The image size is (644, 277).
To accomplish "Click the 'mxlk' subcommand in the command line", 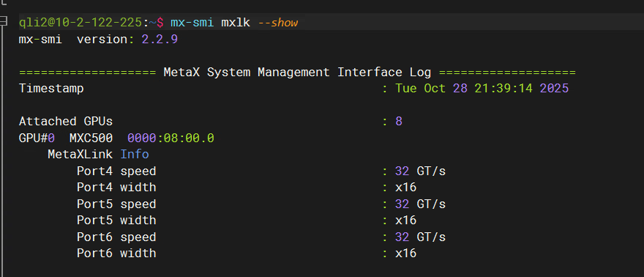I will pyautogui.click(x=236, y=23).
